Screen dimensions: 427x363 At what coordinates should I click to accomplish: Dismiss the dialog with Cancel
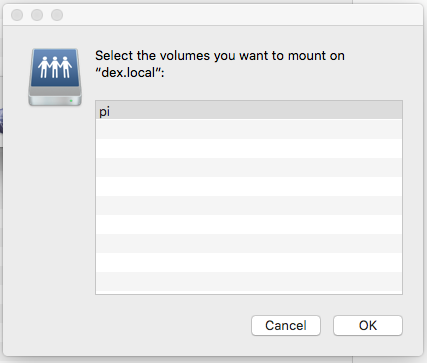(286, 326)
